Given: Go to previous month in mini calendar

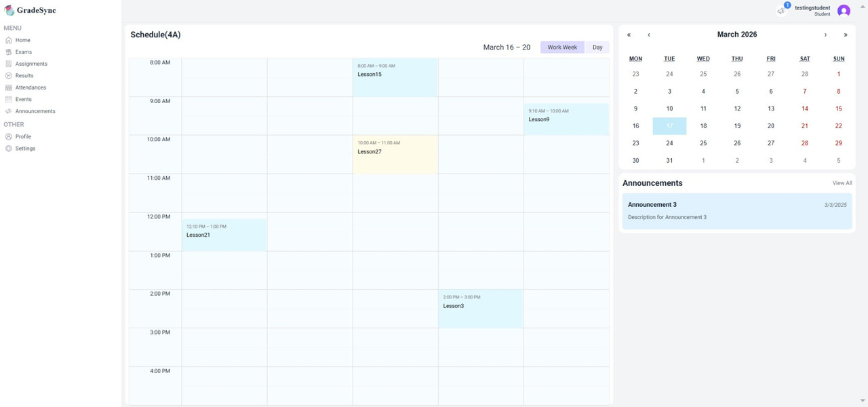Looking at the screenshot, I should tap(649, 35).
